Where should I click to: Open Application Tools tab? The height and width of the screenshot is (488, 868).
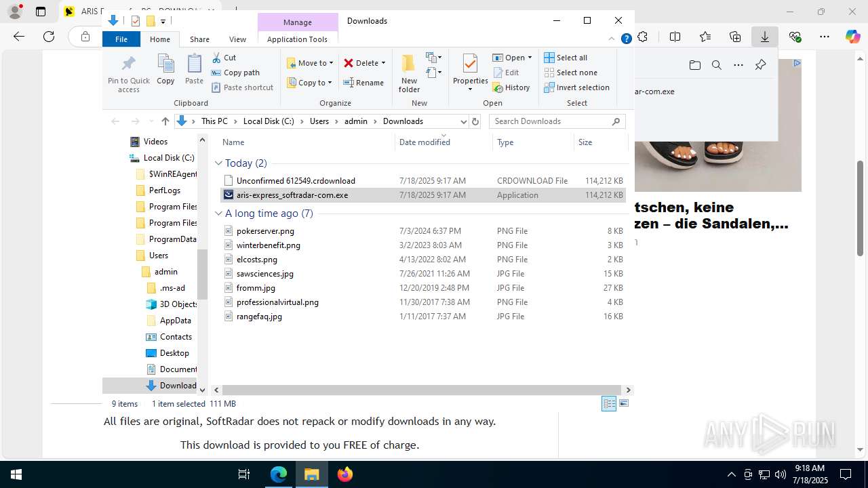coord(297,39)
